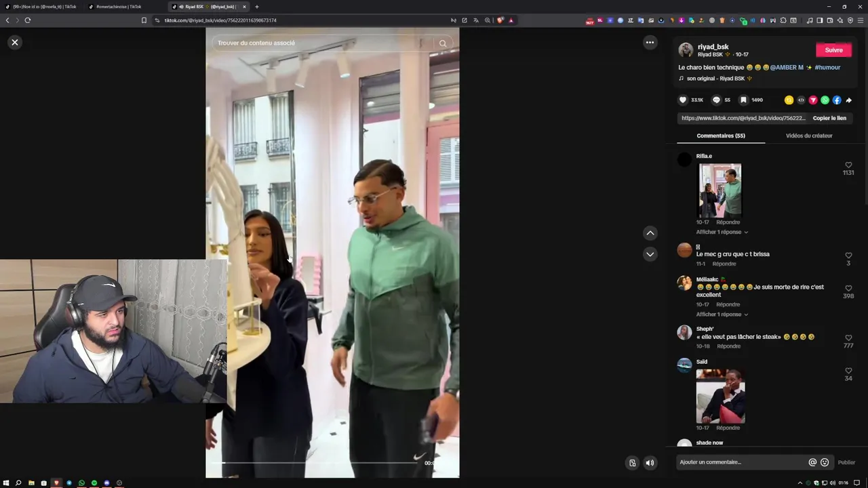Like the Sheph' comment
Viewport: 868px width, 488px height.
point(848,338)
